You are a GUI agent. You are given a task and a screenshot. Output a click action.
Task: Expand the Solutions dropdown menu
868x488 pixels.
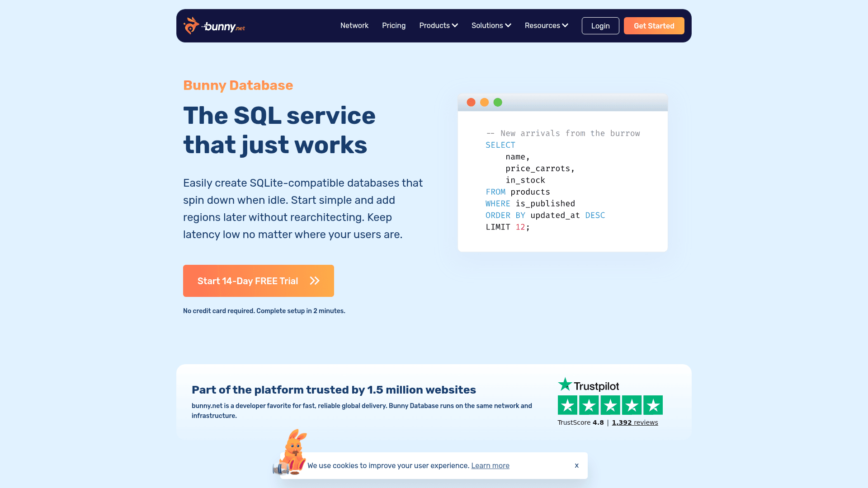pos(491,26)
